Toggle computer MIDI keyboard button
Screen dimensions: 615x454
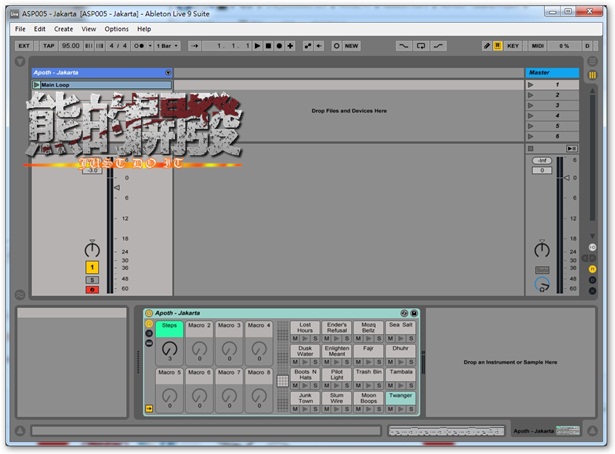point(498,46)
